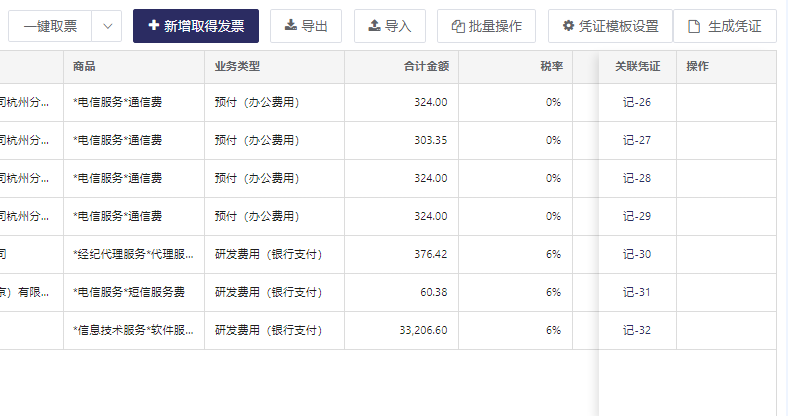Viewport: 788px width, 416px height.
Task: Open the 批量操作 menu
Action: tap(486, 26)
